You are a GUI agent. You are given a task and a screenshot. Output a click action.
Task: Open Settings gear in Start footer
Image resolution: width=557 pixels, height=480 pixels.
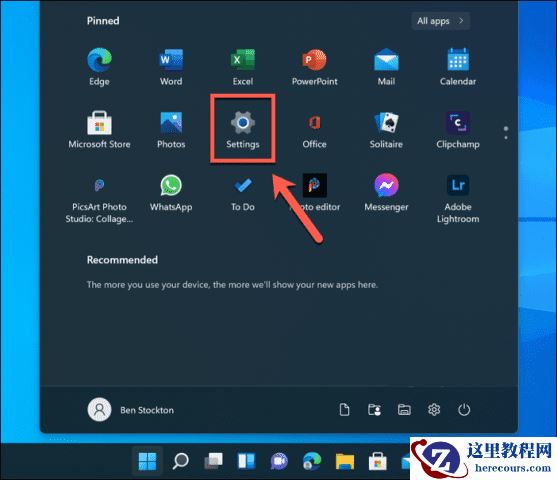(434, 410)
